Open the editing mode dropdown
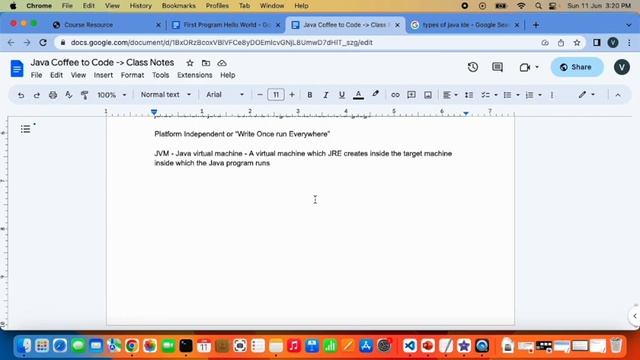The height and width of the screenshot is (360, 640). 587,95
